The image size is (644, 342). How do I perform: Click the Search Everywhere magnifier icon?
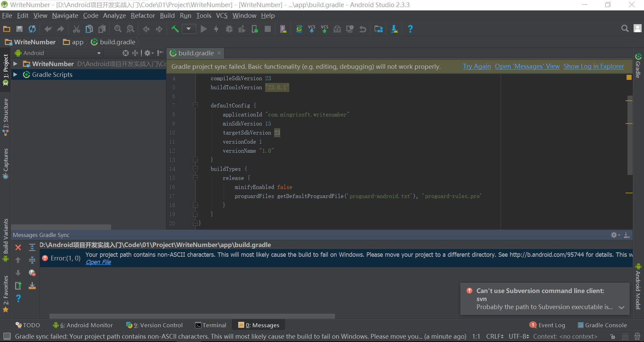tap(625, 29)
